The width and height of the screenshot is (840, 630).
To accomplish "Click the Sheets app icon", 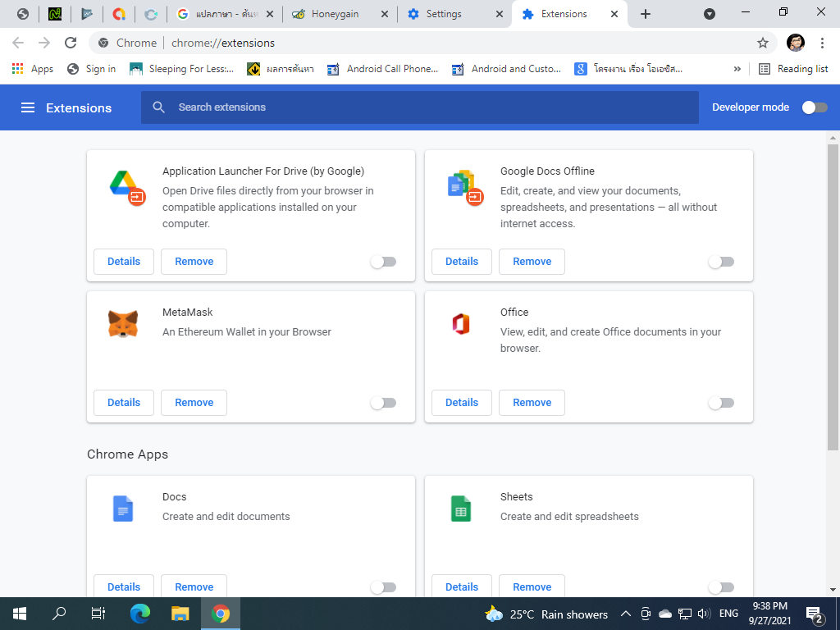I will pos(461,509).
